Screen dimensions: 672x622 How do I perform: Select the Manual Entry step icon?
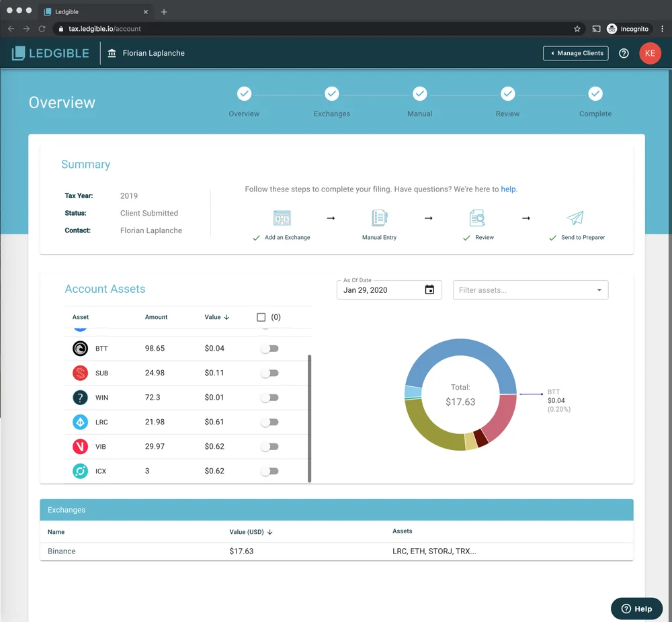click(x=379, y=218)
